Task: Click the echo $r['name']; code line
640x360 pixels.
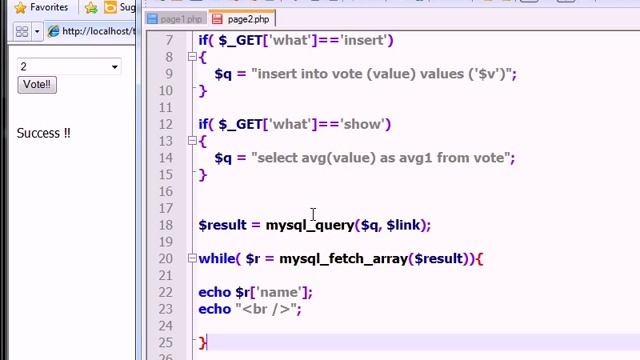Action: pos(256,292)
